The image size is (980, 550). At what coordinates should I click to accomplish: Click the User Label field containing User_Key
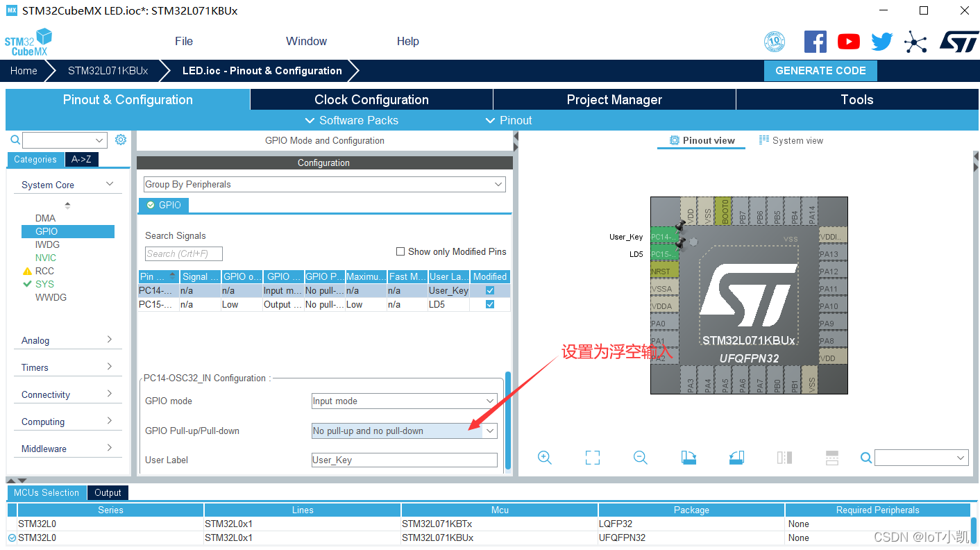point(405,460)
